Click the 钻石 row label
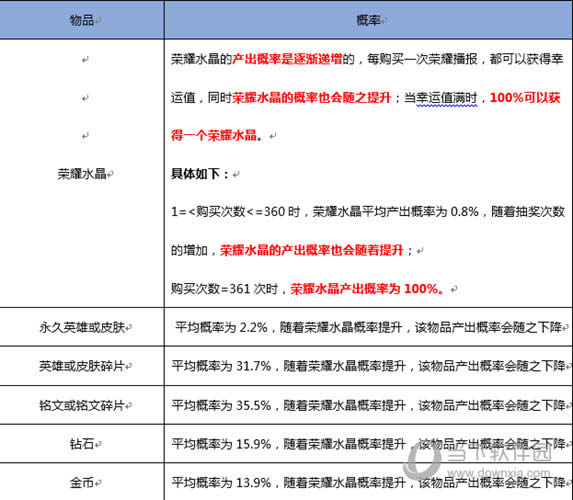 coord(82,444)
